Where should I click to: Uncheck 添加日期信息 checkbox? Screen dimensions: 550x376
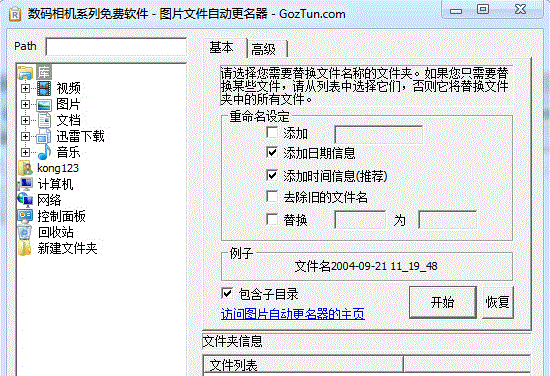coord(272,152)
